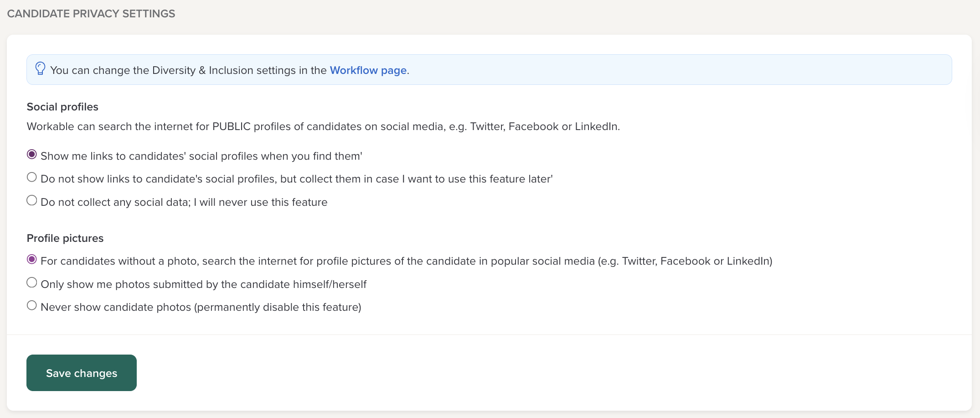
Task: Click label text 'Never show candidate photos'
Action: click(201, 307)
